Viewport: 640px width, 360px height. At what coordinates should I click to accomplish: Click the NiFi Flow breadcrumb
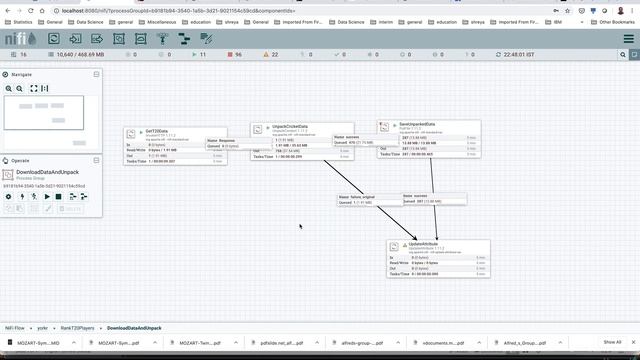tap(15, 328)
